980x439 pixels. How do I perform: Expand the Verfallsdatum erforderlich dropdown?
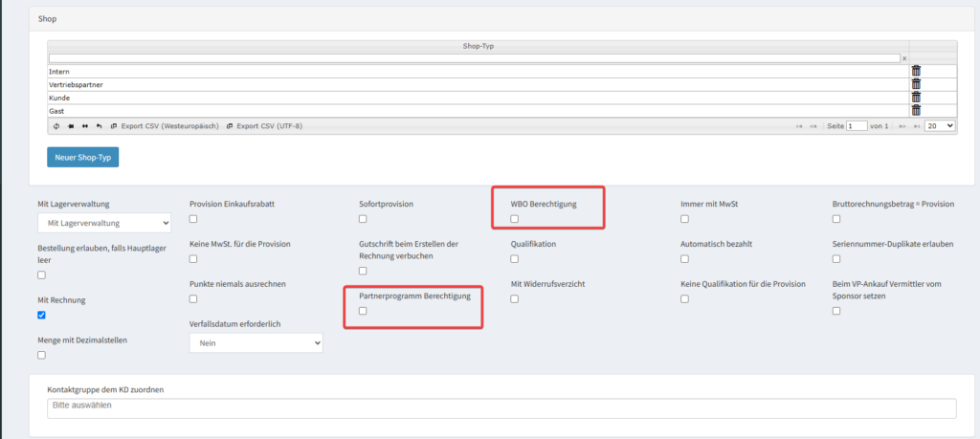(256, 341)
